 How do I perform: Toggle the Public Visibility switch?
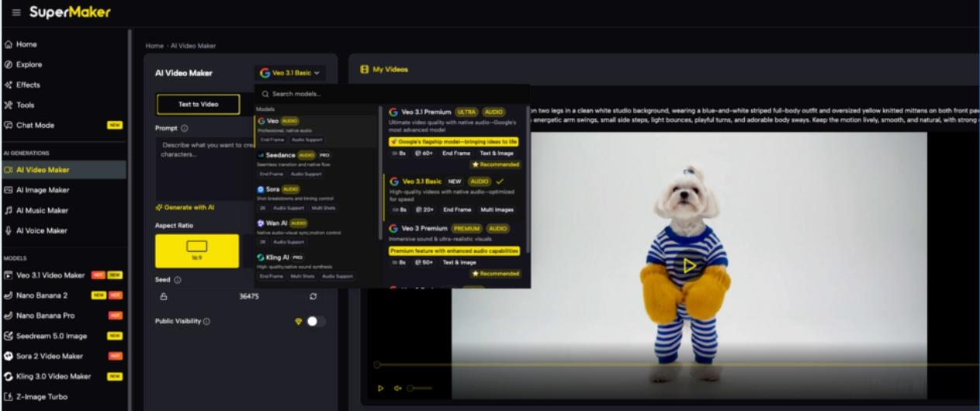tap(315, 321)
